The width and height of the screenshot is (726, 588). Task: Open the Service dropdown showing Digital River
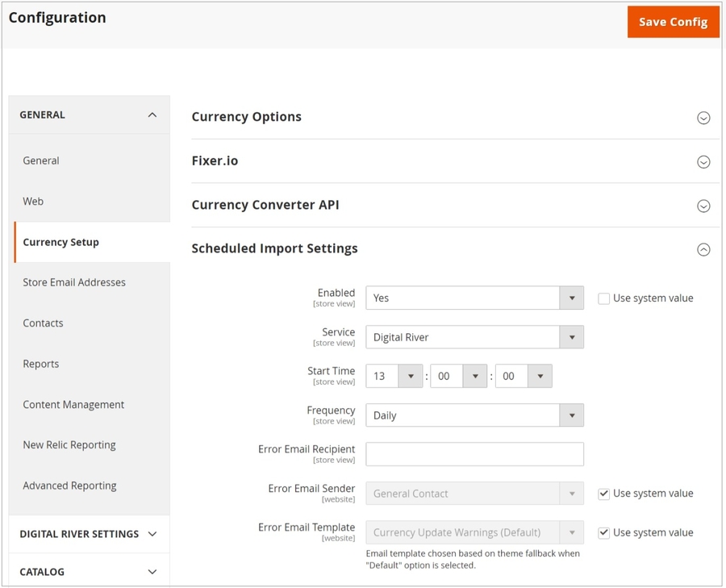[x=474, y=337]
